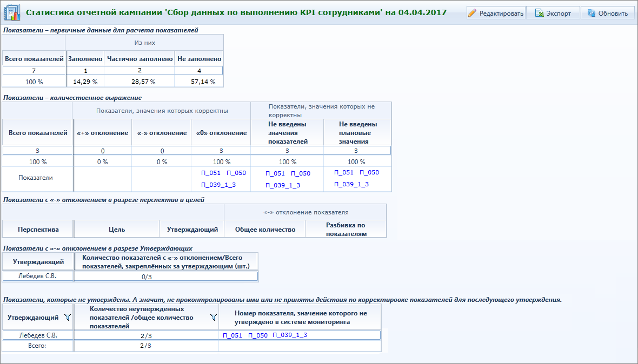
Task: Click the 28,57 % cell
Action: pos(139,82)
